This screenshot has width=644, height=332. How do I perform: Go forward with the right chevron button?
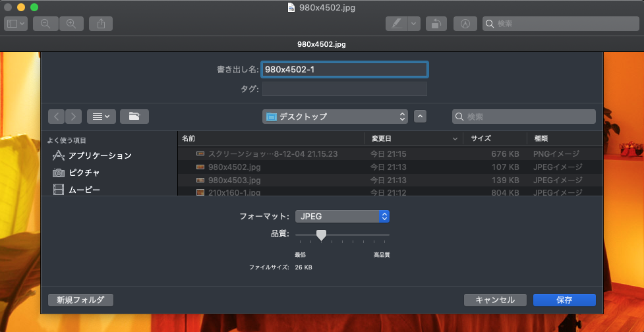(74, 117)
